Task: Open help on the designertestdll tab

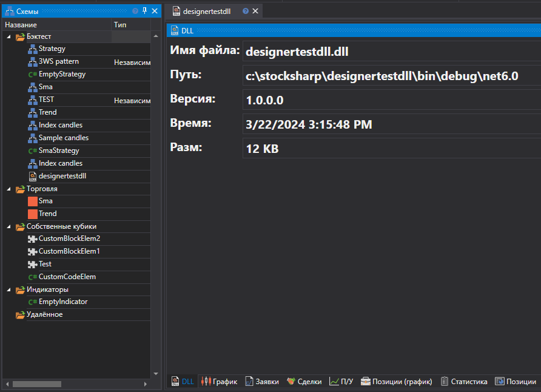Action: 246,11
